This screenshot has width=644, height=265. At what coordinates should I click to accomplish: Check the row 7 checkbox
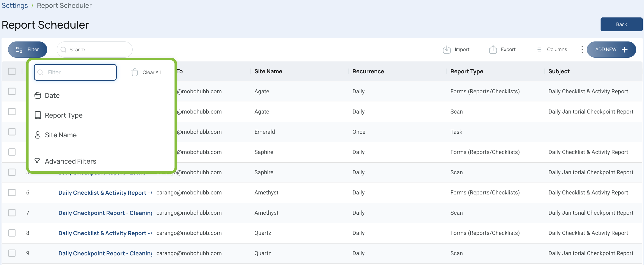click(x=12, y=213)
